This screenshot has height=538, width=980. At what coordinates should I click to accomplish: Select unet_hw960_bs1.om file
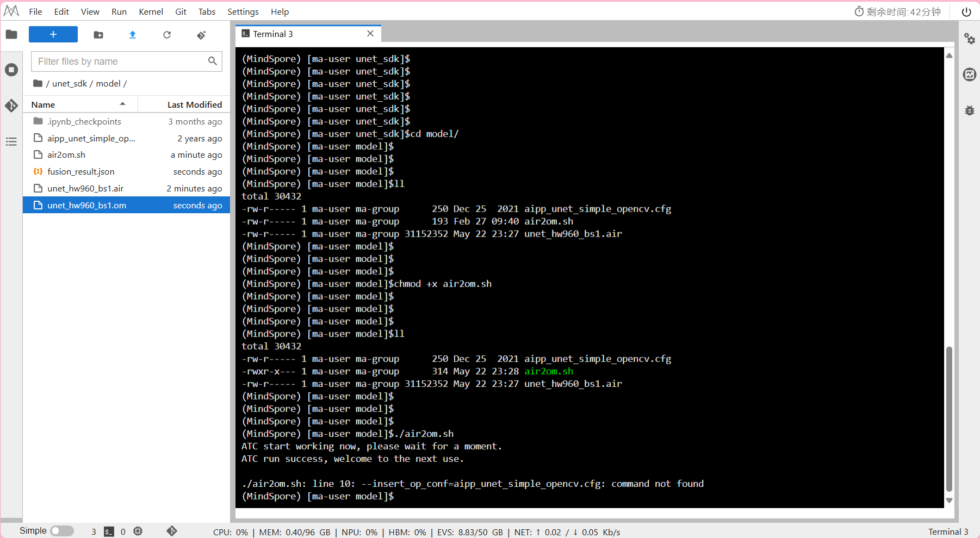point(126,205)
